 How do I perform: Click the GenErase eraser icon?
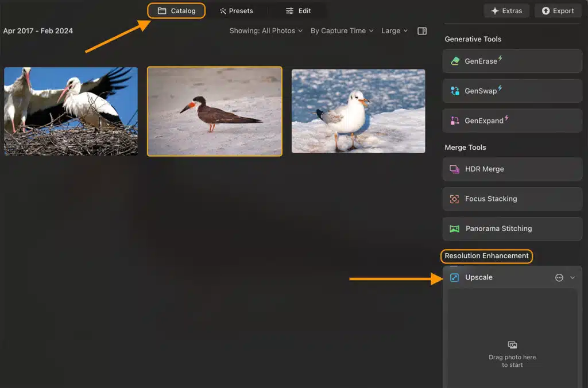455,61
